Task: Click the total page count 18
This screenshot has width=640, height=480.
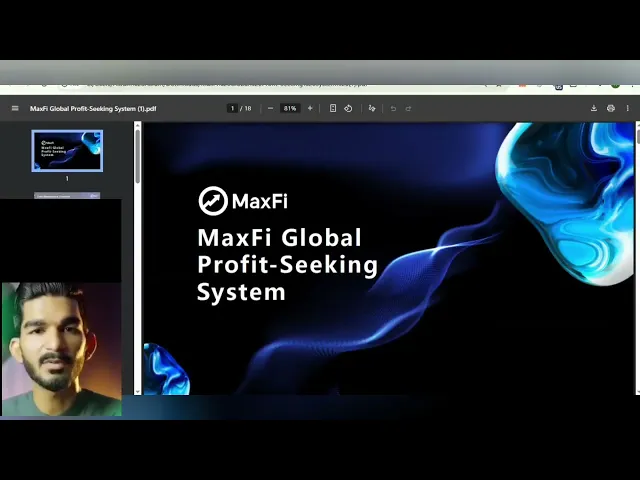Action: tap(248, 108)
